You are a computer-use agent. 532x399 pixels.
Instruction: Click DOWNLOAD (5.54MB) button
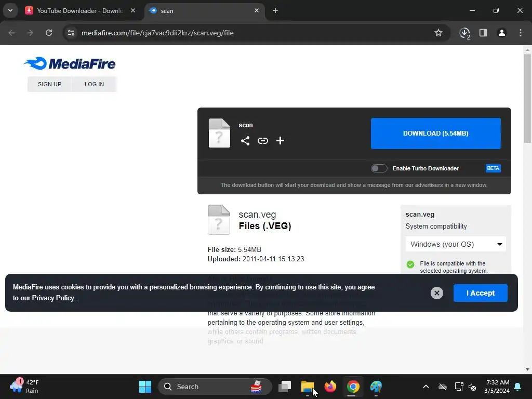pyautogui.click(x=436, y=134)
